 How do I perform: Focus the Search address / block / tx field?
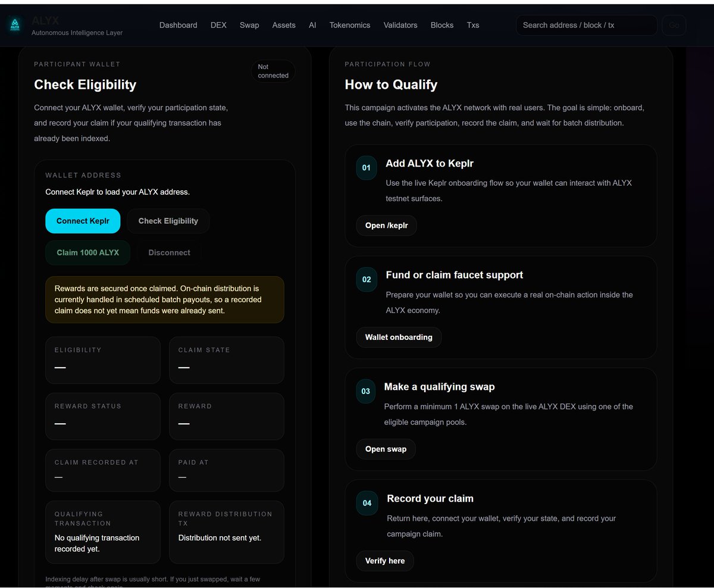point(587,25)
